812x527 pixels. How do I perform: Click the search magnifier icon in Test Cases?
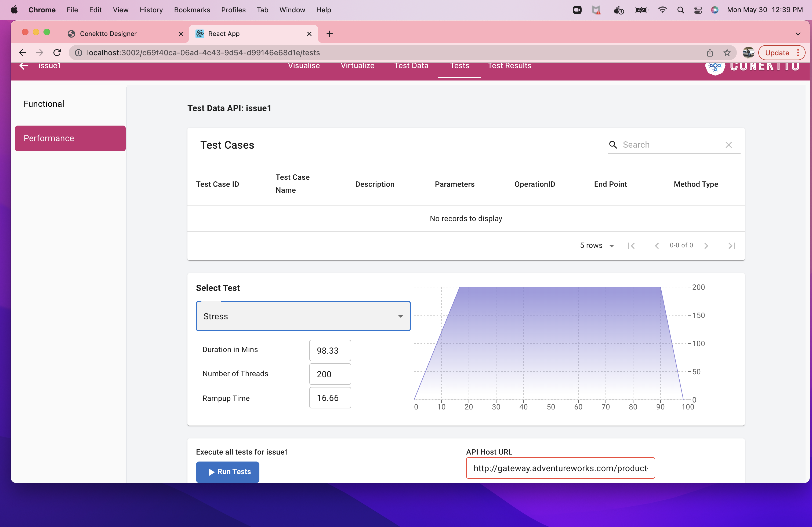(x=613, y=145)
